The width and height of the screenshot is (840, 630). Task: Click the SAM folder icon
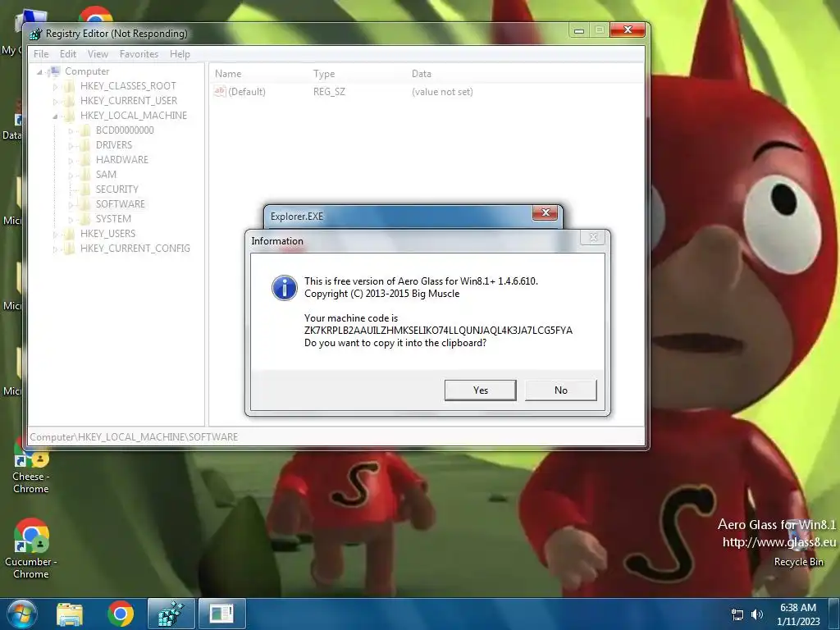[84, 175]
